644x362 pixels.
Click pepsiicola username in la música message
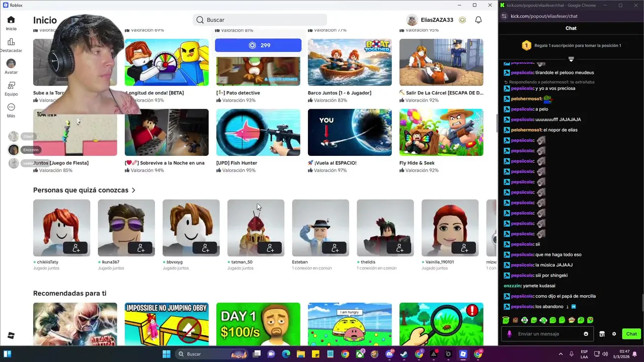(x=522, y=265)
